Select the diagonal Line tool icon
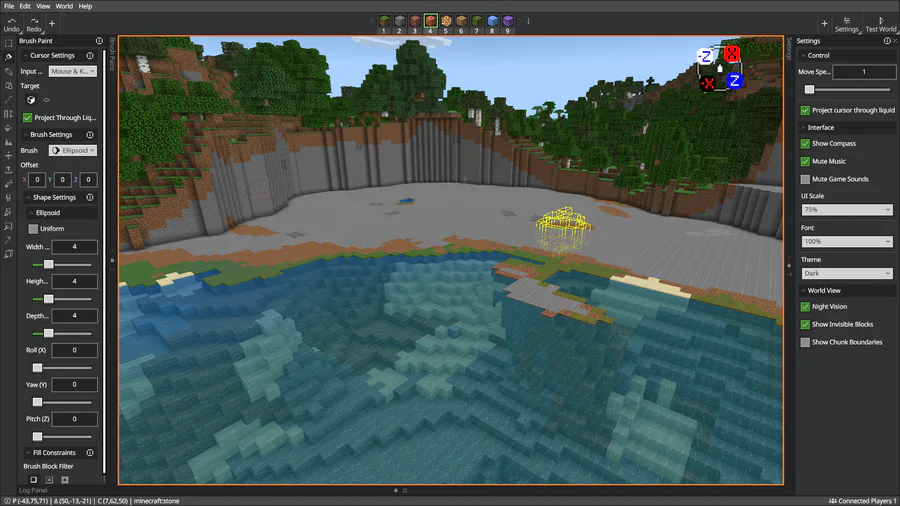Image resolution: width=900 pixels, height=506 pixels. point(8,100)
